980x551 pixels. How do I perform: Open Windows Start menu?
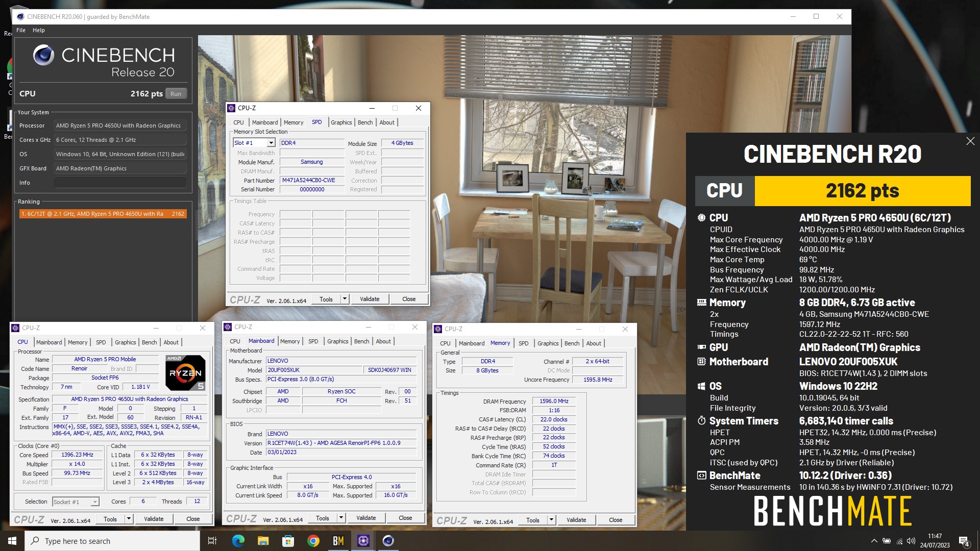[12, 541]
